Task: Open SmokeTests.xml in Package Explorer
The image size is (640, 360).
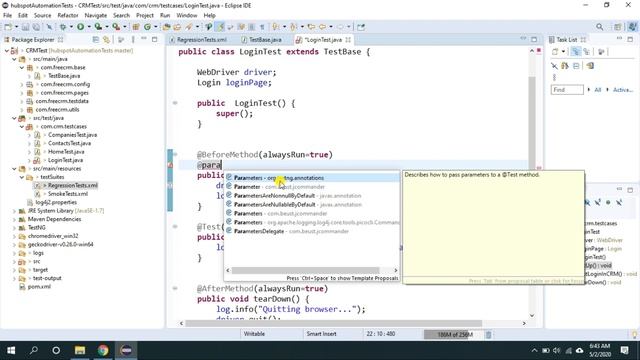Action: pyautogui.click(x=68, y=194)
